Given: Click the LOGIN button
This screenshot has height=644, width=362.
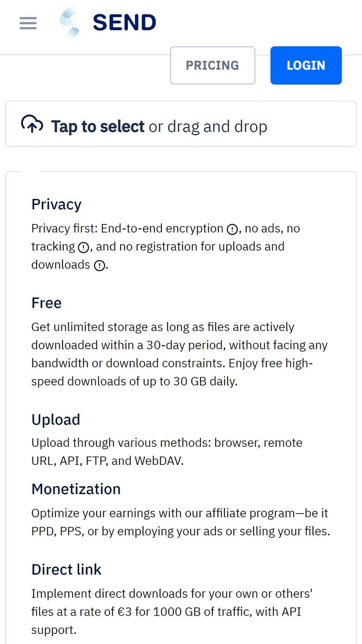Looking at the screenshot, I should click(306, 65).
